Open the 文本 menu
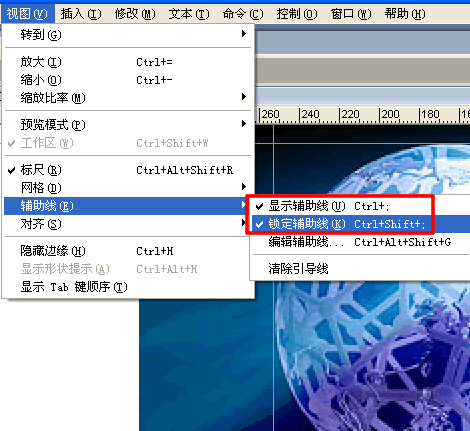 coord(189,14)
